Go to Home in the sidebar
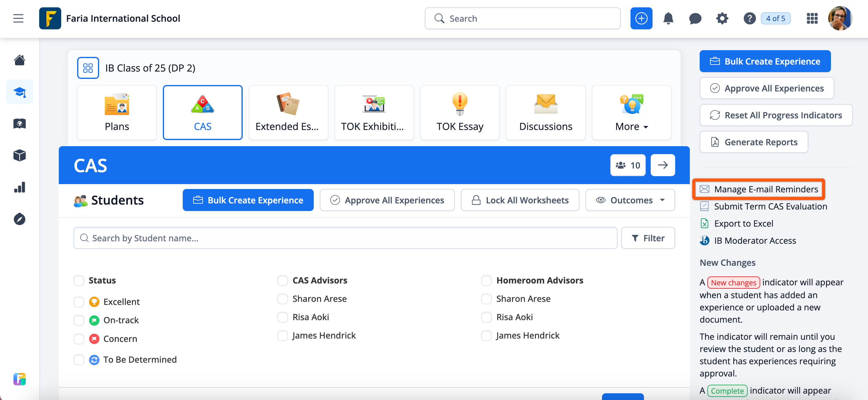The image size is (868, 400). click(20, 60)
